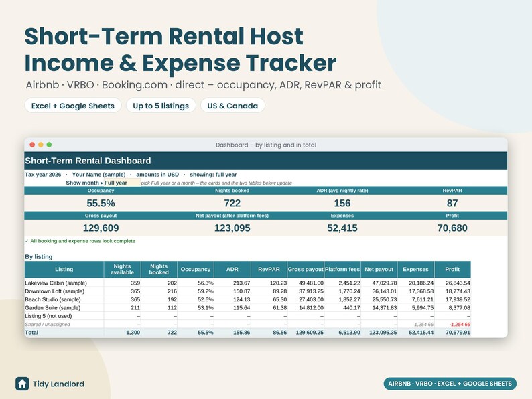Image resolution: width=532 pixels, height=399 pixels.
Task: Select the Total row label
Action: click(31, 333)
